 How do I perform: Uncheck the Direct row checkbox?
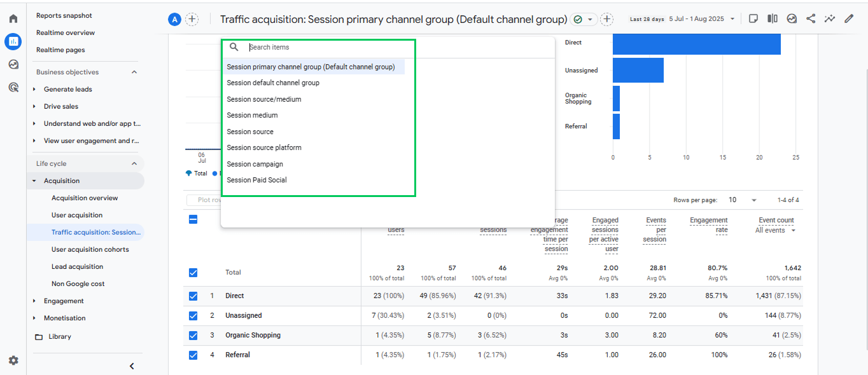coord(193,296)
